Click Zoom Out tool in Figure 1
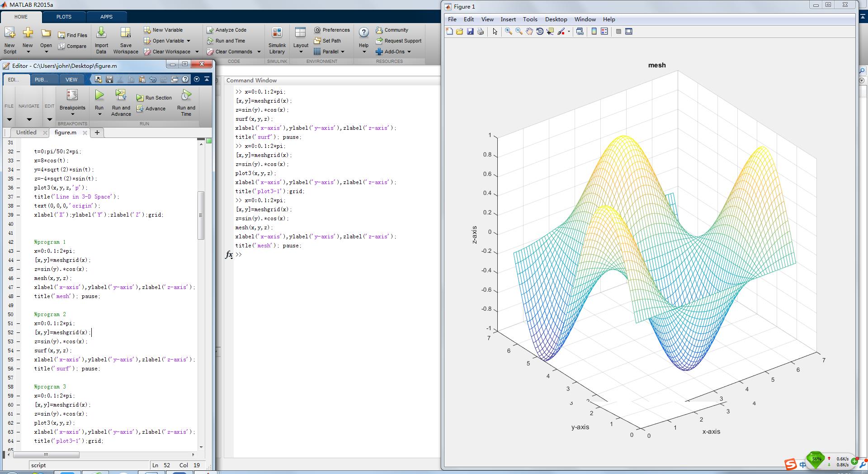The width and height of the screenshot is (868, 474). tap(519, 31)
